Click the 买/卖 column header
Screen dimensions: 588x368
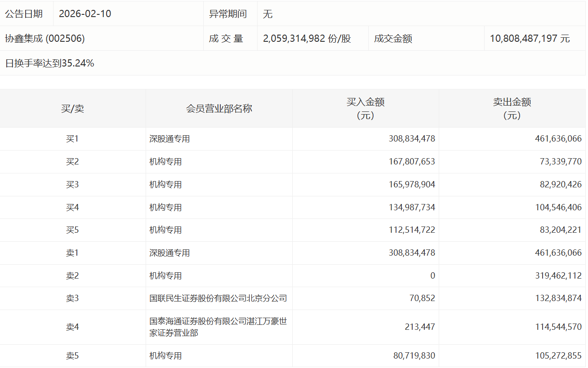[72, 109]
